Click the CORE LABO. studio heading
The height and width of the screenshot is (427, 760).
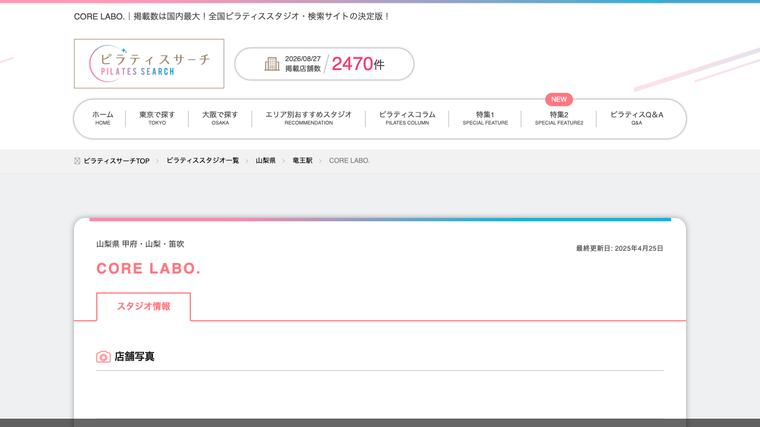[148, 269]
